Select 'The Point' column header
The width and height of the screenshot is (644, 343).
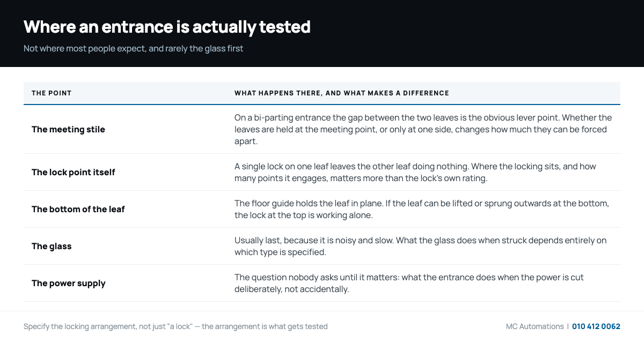click(52, 93)
